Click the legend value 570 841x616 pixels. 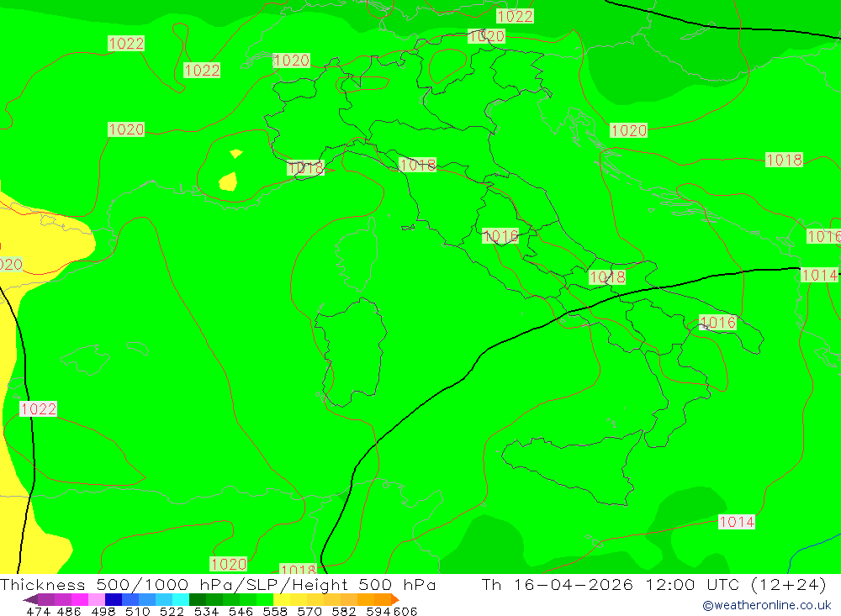coord(309,612)
